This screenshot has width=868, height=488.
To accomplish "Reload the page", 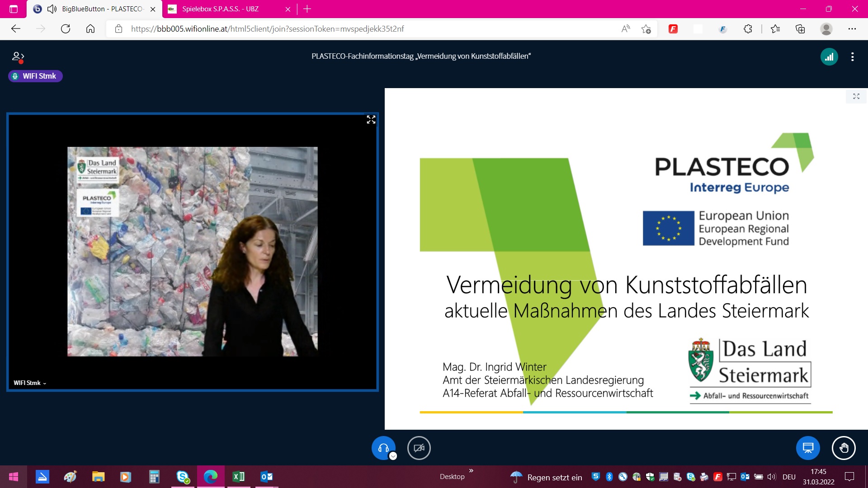I will [66, 29].
